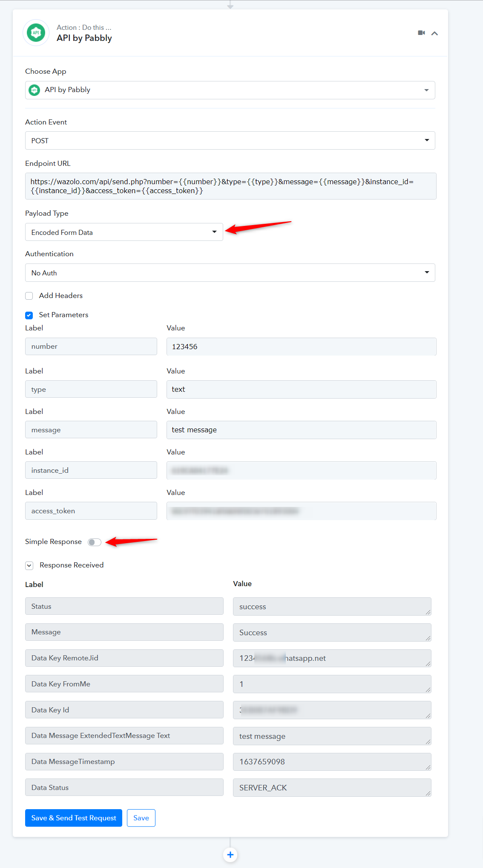Open the Authentication No Auth dropdown
Screen dimensions: 483x868
(x=230, y=273)
